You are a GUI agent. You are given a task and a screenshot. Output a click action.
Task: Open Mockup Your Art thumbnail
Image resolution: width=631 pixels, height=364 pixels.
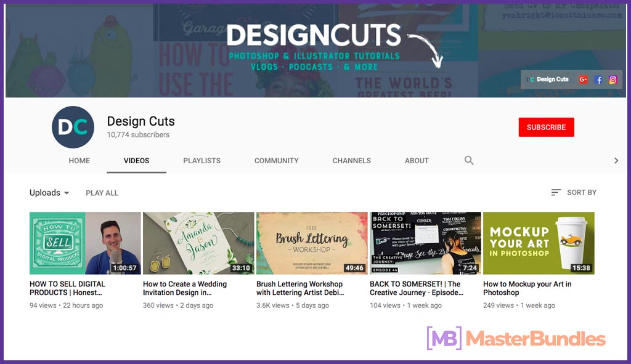[x=539, y=243]
